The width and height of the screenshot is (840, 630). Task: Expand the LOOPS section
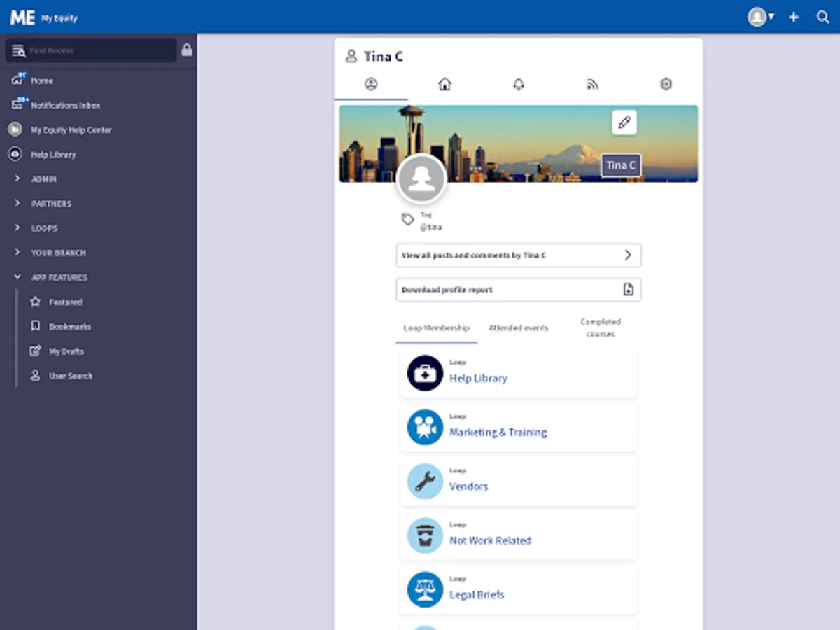click(x=44, y=228)
